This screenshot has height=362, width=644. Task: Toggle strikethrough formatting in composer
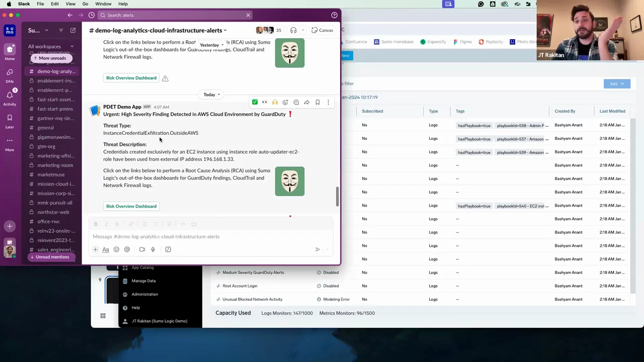(117, 224)
